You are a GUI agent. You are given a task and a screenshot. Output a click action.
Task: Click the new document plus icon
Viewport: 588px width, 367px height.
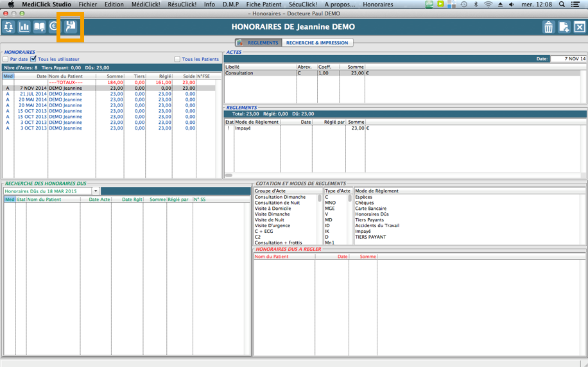(564, 27)
